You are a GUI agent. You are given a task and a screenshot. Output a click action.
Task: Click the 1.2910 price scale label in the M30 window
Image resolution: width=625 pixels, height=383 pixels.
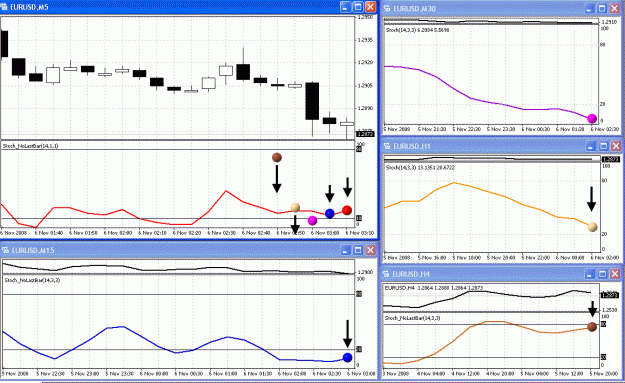coord(609,22)
